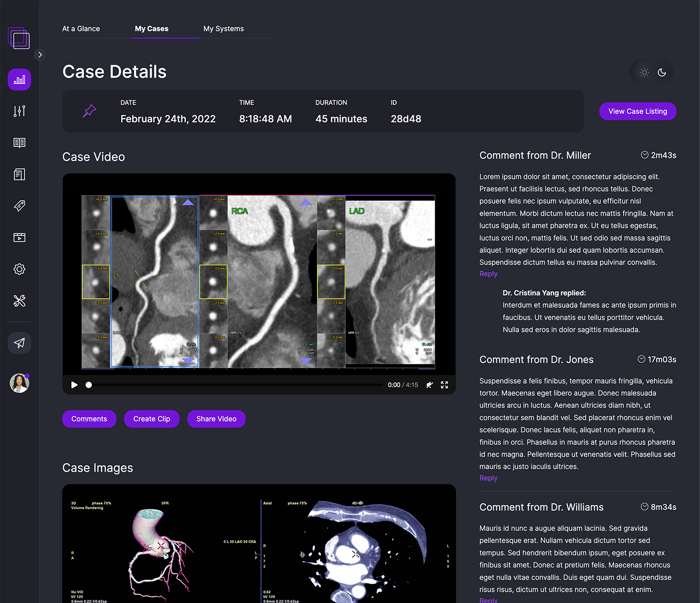Switch to light mode sun toggle

[644, 72]
